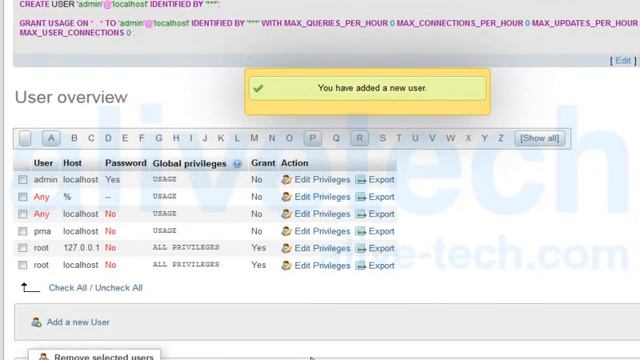Click export icon in root localhost row
Viewport: 640px width, 360px height.
(x=360, y=265)
